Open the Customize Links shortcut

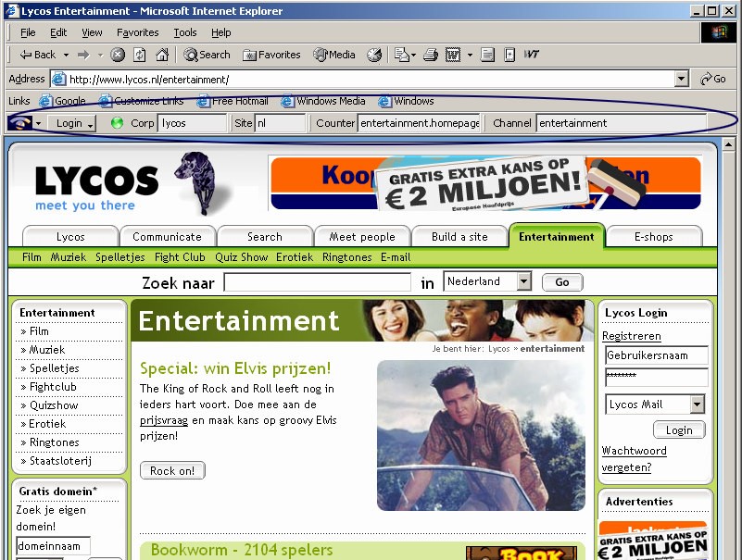pos(141,101)
